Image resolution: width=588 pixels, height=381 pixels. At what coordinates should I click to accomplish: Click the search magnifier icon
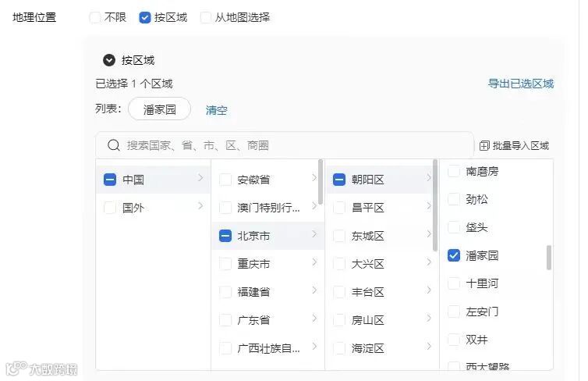coord(113,145)
